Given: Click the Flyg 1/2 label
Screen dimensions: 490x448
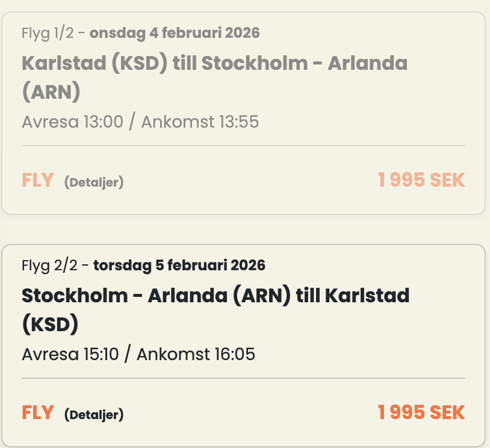Looking at the screenshot, I should 48,33.
